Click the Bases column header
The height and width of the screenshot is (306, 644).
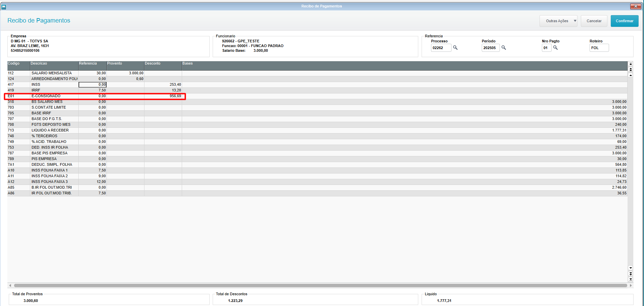pyautogui.click(x=404, y=66)
